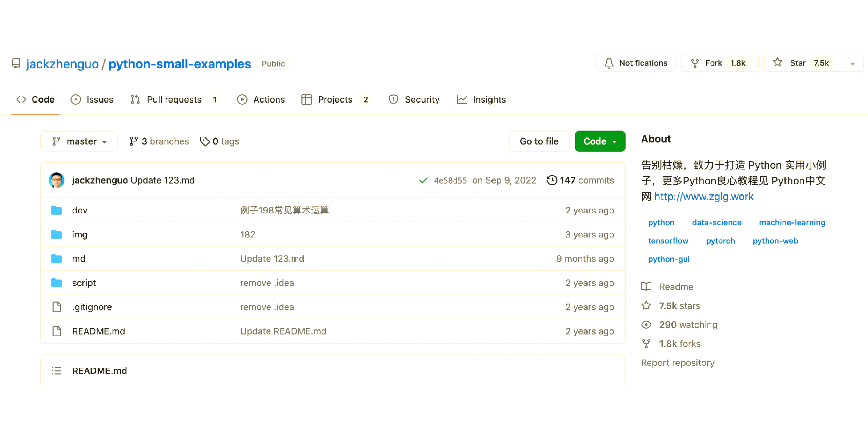Select the tensorflow topic tag
Image resolution: width=868 pixels, height=424 pixels.
point(668,241)
